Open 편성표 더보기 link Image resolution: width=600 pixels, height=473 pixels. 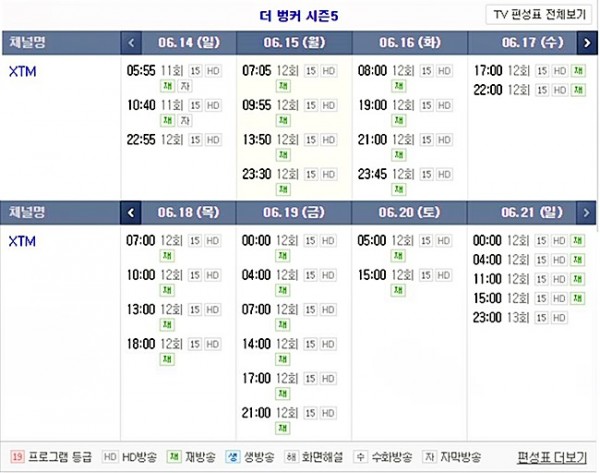552,457
